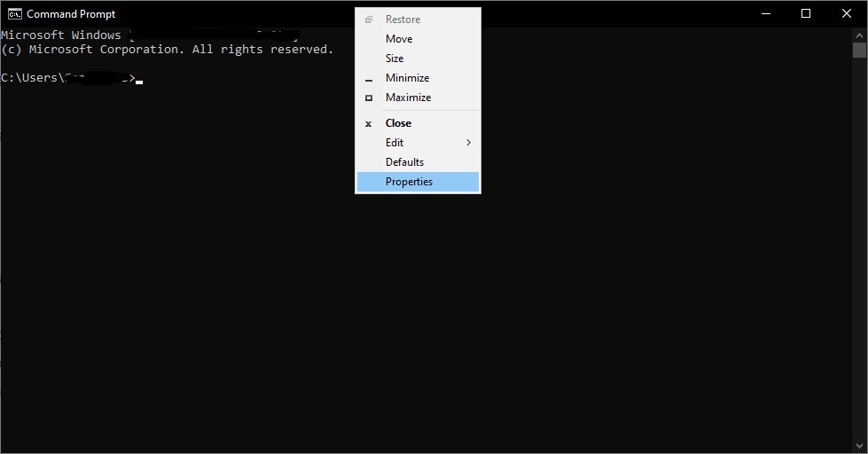Choose Minimize in the system menu
Image resolution: width=868 pixels, height=454 pixels.
coord(418,78)
